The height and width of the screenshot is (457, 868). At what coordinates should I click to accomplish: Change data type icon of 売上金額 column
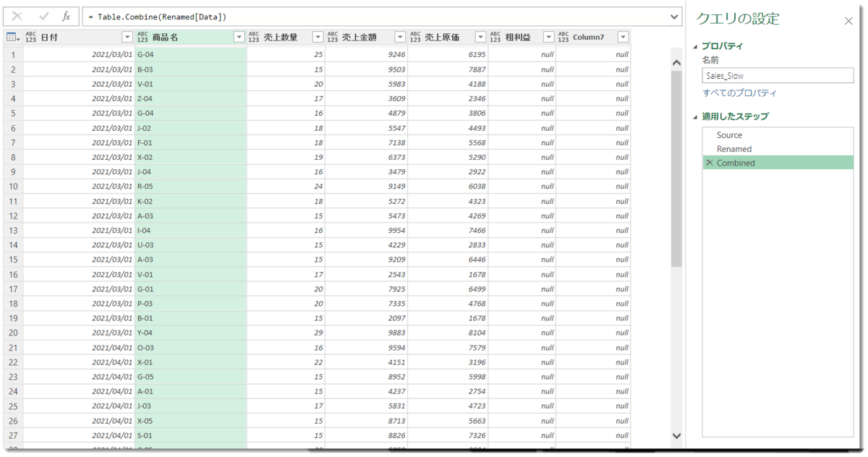333,37
